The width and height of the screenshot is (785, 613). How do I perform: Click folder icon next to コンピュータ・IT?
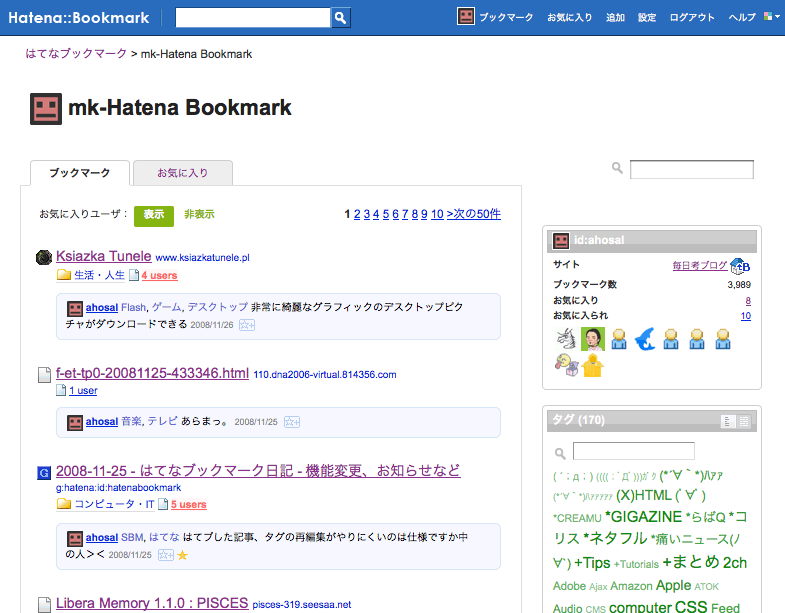pos(64,504)
